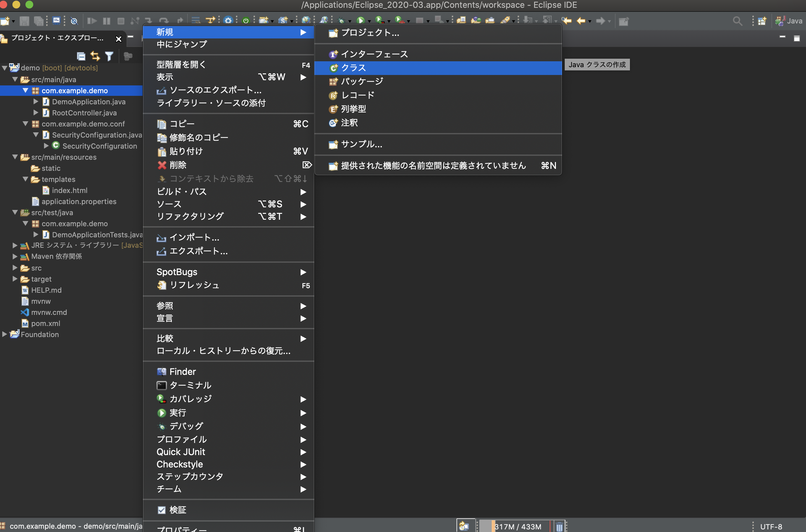
Task: Select Java perspective button
Action: point(789,21)
